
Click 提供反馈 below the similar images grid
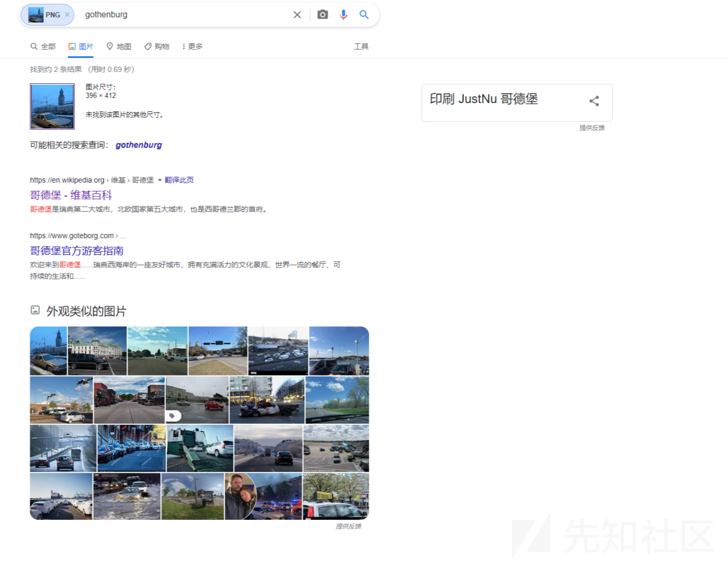click(x=349, y=526)
